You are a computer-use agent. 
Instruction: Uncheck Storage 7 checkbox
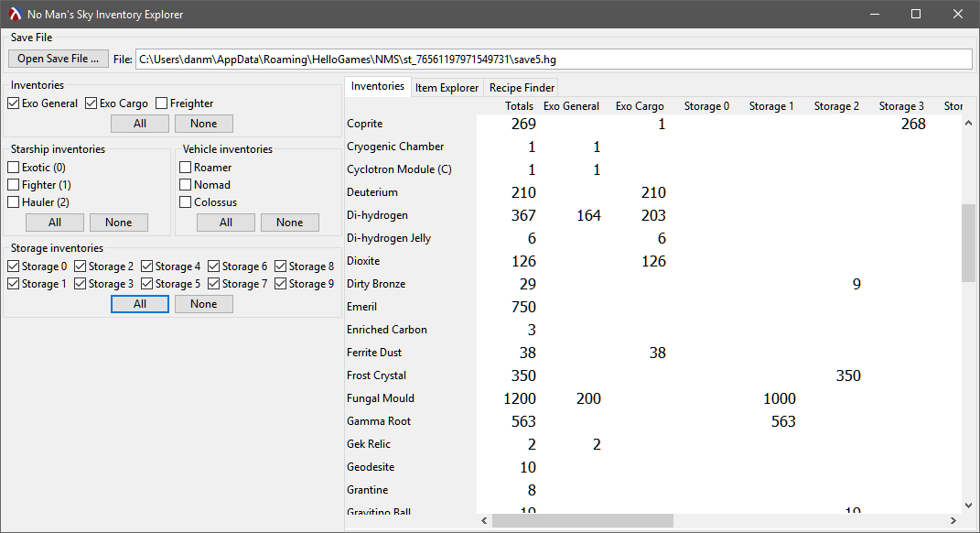coord(214,284)
